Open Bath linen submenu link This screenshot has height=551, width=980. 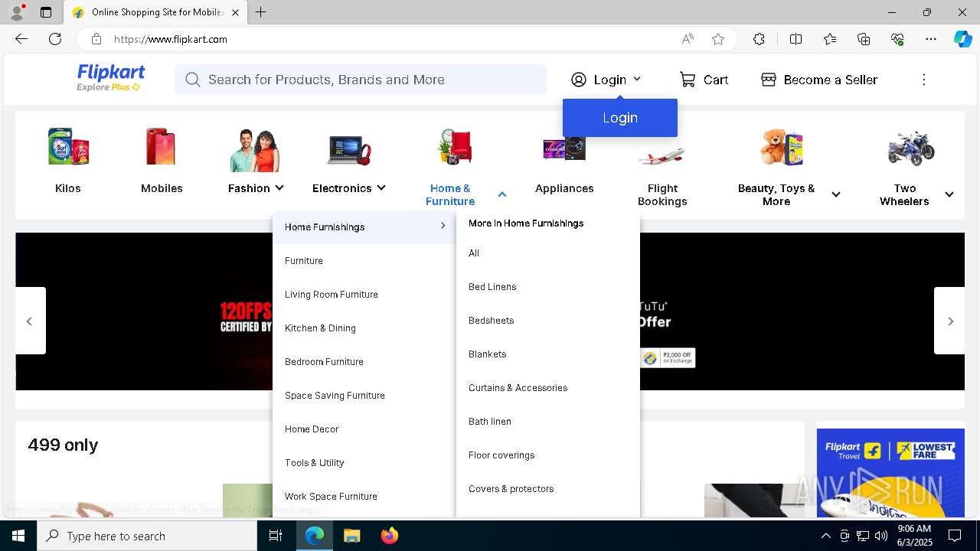(x=490, y=422)
